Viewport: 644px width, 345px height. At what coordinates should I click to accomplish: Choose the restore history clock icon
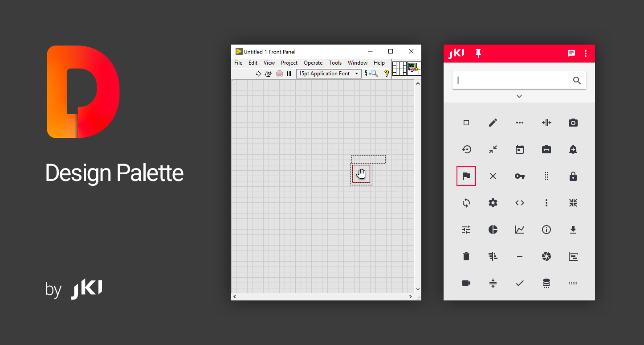[466, 149]
